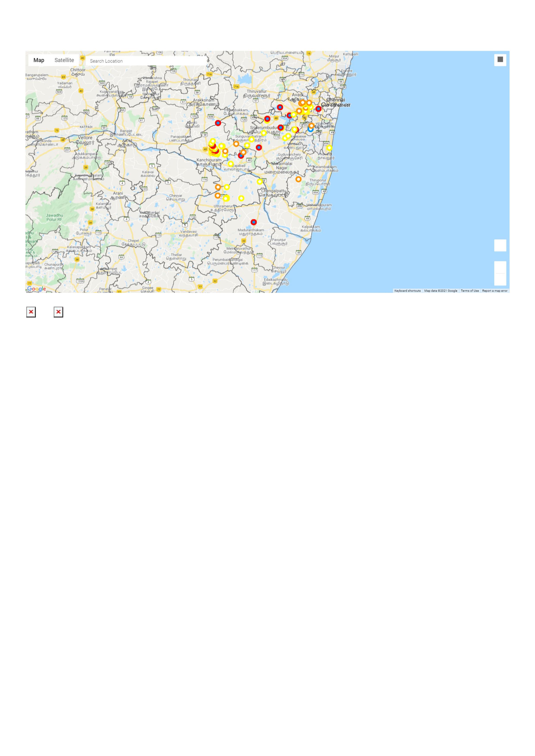Click the Search Location input field
535x756 pixels.
coord(146,61)
